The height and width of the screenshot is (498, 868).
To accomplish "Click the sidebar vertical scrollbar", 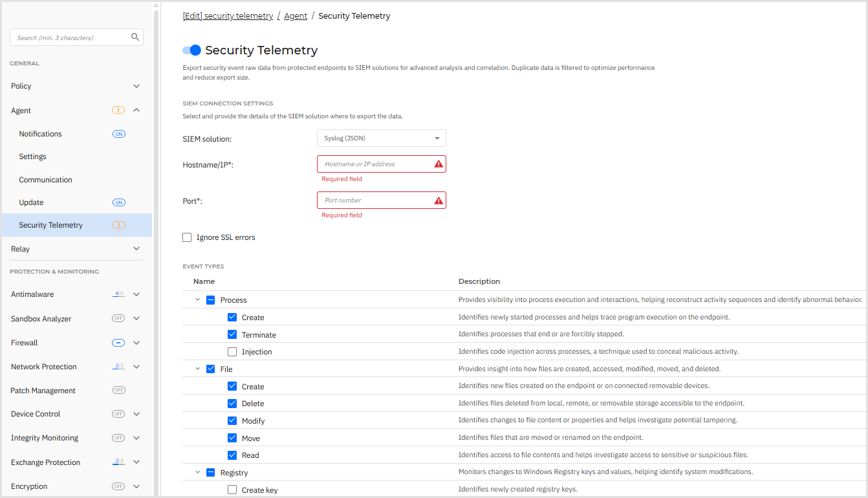I will point(156,249).
